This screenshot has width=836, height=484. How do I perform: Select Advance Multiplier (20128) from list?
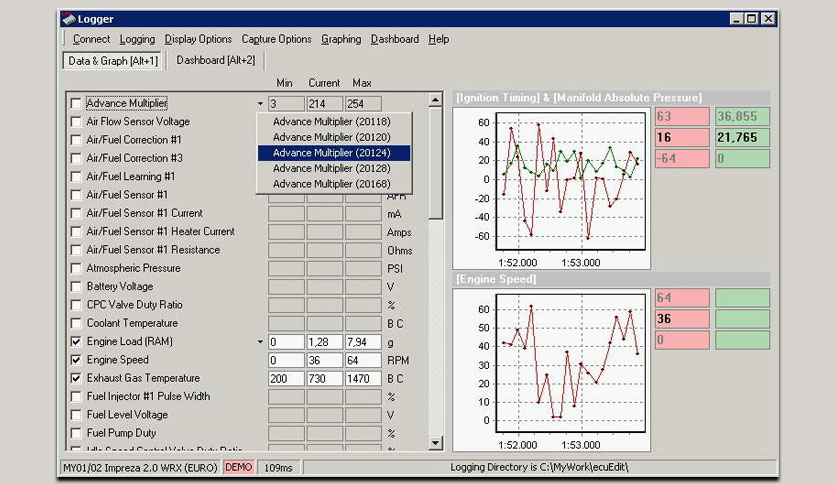pyautogui.click(x=333, y=168)
